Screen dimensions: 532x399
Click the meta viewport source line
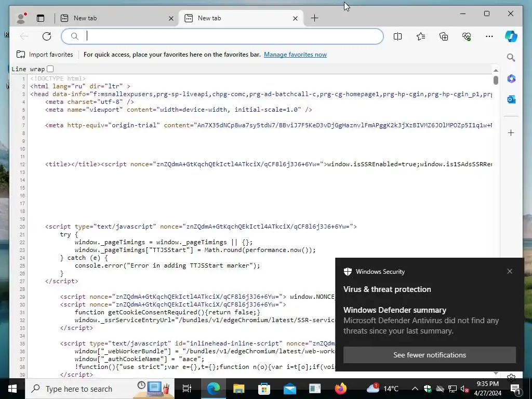click(x=179, y=110)
